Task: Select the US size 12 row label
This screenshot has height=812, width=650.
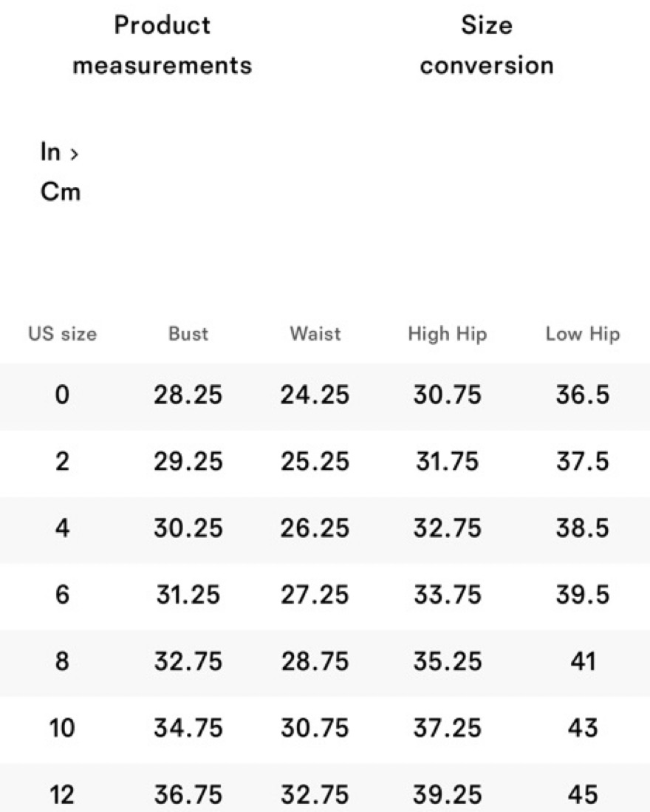Action: click(62, 795)
